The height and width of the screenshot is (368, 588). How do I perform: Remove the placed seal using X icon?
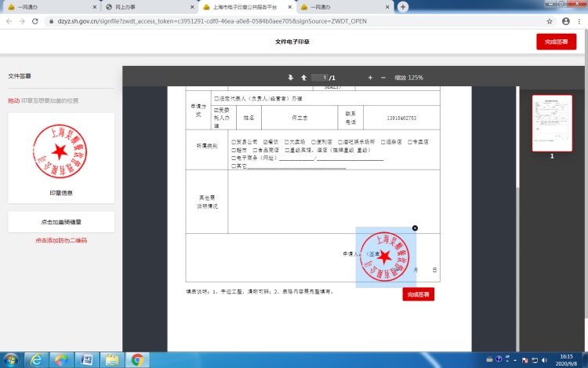[x=415, y=228]
